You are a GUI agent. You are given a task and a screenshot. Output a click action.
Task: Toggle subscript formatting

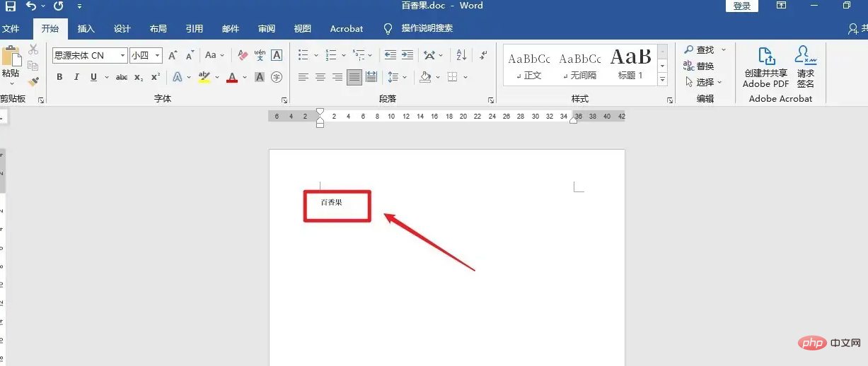coord(139,77)
